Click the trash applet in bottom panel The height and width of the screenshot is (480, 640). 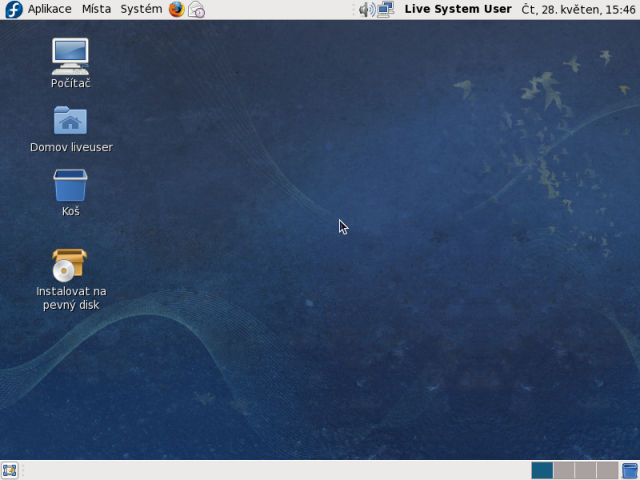click(x=629, y=470)
